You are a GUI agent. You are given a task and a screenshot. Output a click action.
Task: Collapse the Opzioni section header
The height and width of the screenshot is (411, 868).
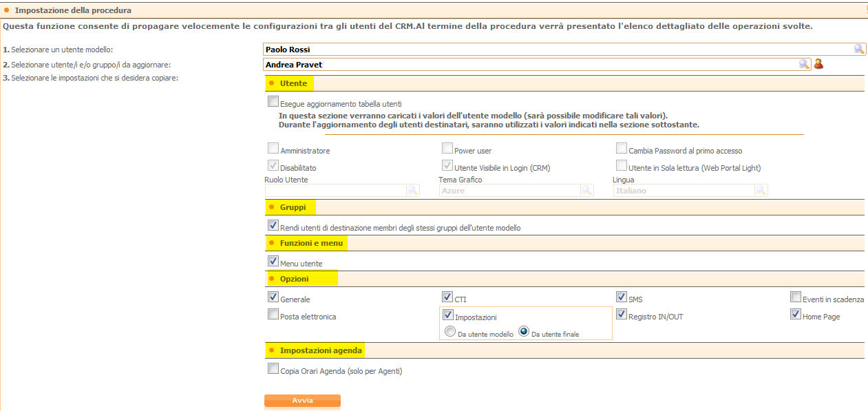[x=294, y=279]
